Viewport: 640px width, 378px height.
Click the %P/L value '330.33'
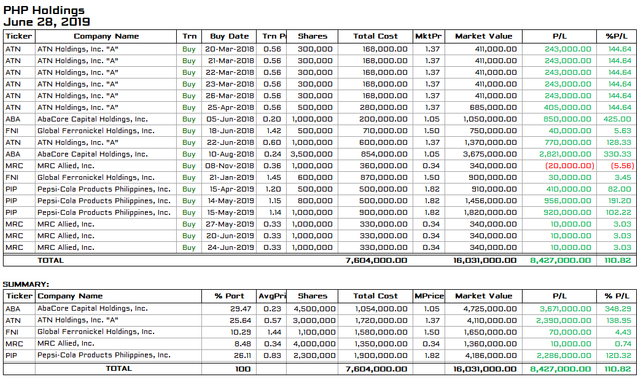[x=617, y=154]
